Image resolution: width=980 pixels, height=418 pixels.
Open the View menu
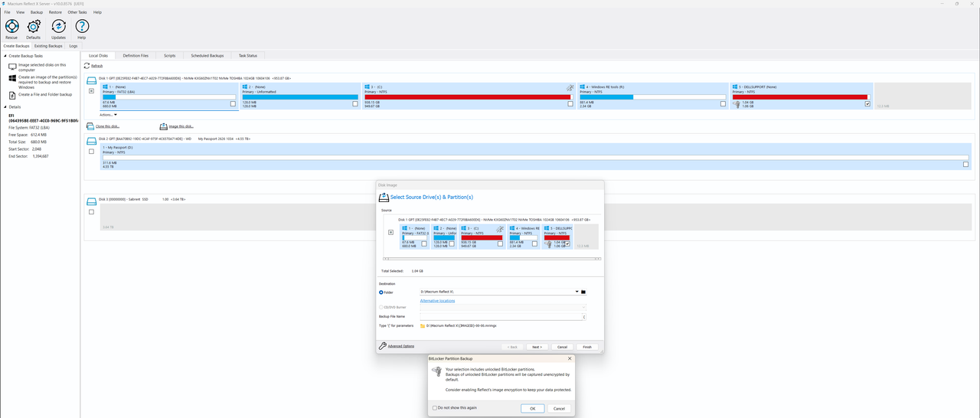click(x=21, y=12)
